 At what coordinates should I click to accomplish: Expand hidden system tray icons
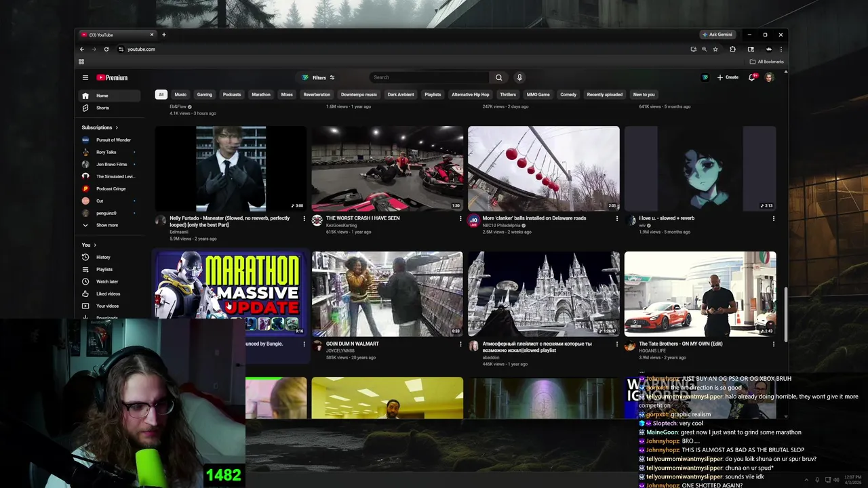coord(806,480)
